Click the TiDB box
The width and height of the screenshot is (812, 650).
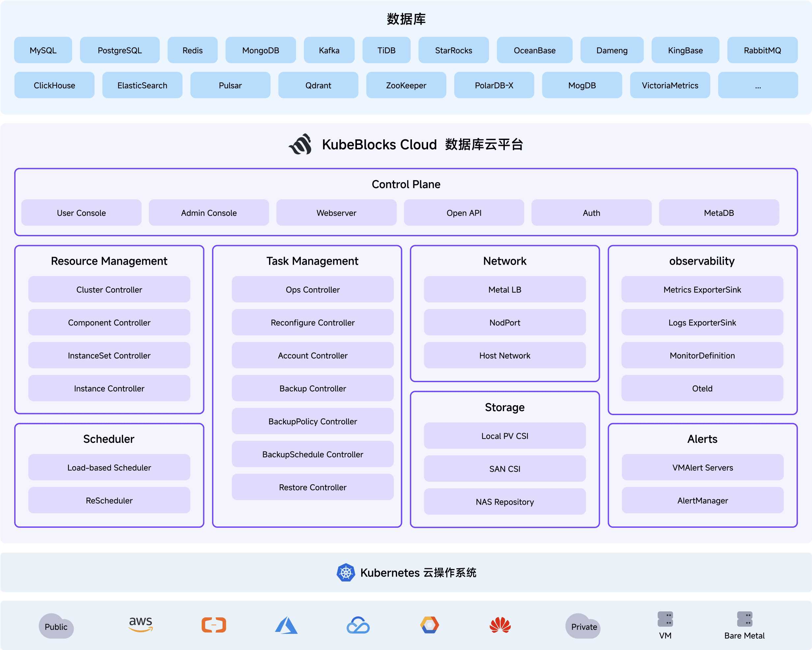387,50
